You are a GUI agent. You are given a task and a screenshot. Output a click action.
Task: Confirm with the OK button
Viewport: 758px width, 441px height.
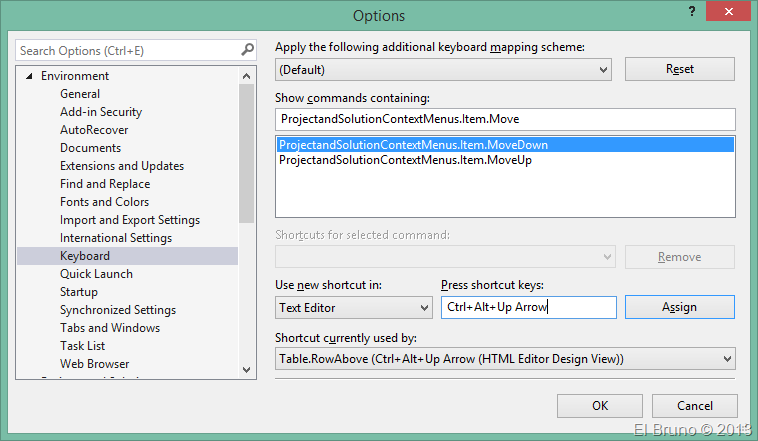[599, 406]
